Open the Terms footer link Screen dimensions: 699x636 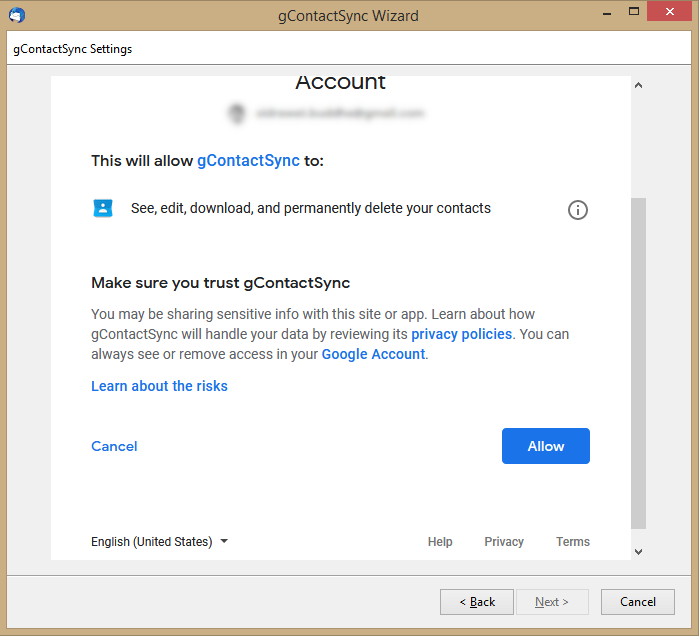click(x=573, y=542)
